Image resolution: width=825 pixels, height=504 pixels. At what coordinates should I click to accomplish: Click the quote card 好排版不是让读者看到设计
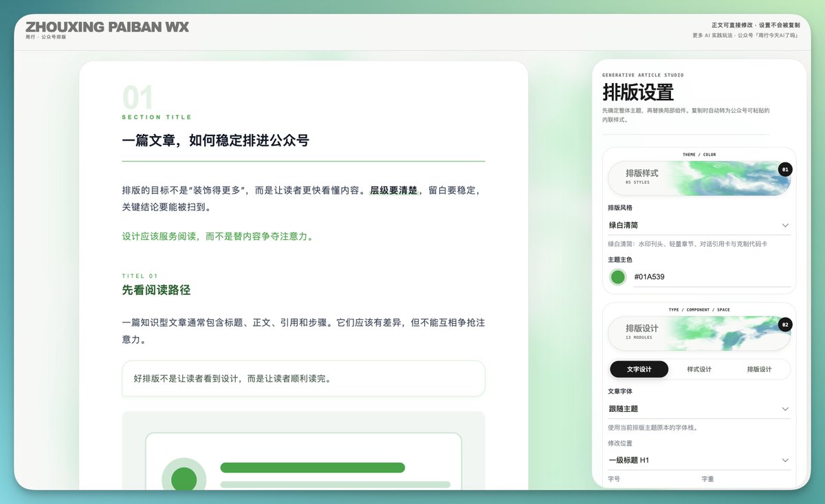(303, 378)
